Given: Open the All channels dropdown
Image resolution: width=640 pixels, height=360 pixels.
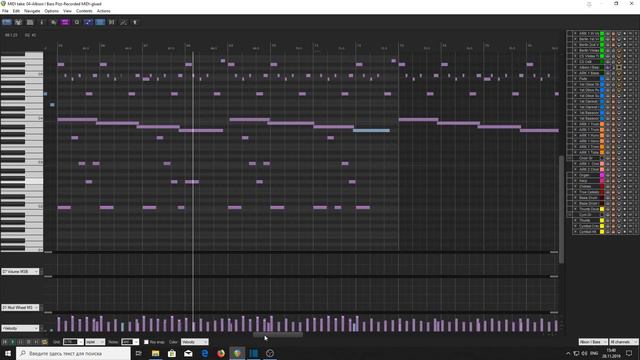Looking at the screenshot, I should [x=623, y=342].
